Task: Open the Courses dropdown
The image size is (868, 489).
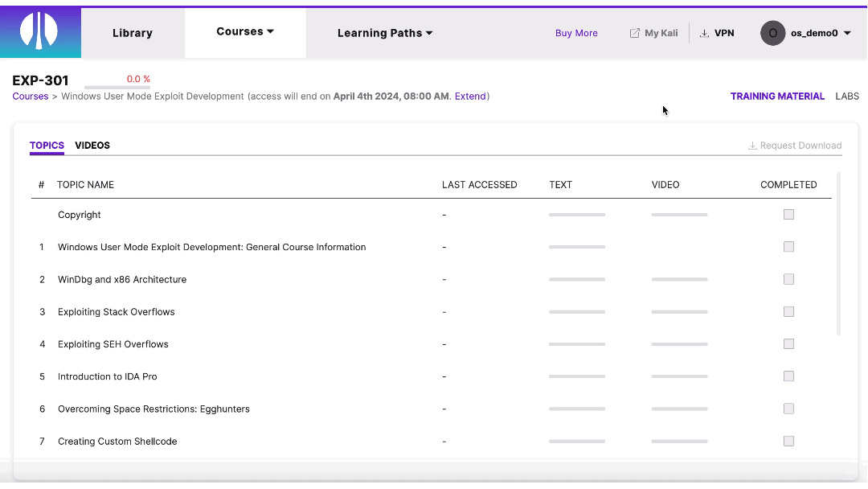Action: [x=244, y=31]
